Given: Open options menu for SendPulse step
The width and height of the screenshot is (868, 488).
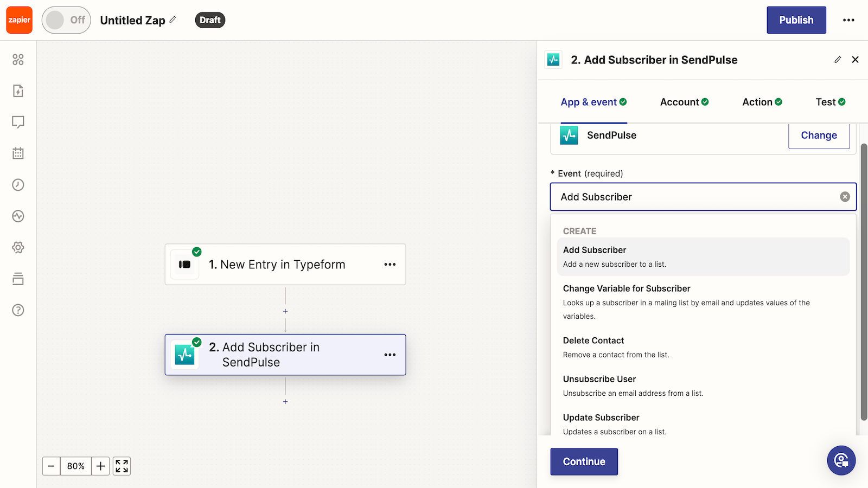Looking at the screenshot, I should pyautogui.click(x=390, y=355).
